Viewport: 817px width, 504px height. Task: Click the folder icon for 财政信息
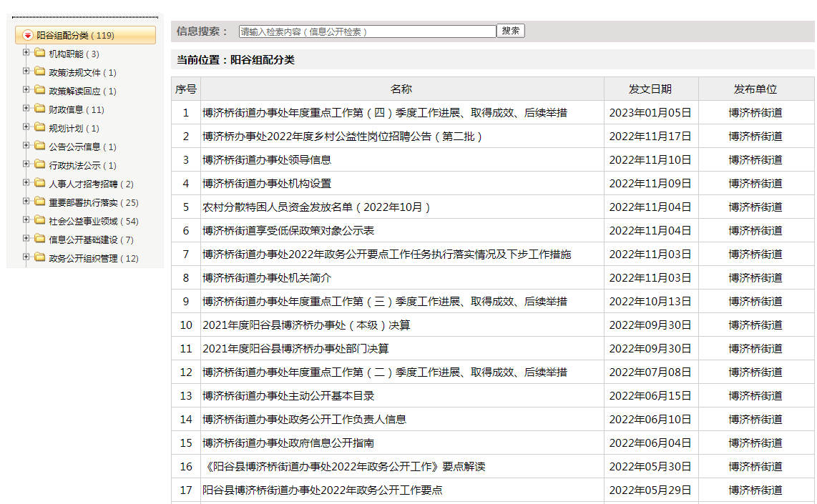pyautogui.click(x=39, y=108)
